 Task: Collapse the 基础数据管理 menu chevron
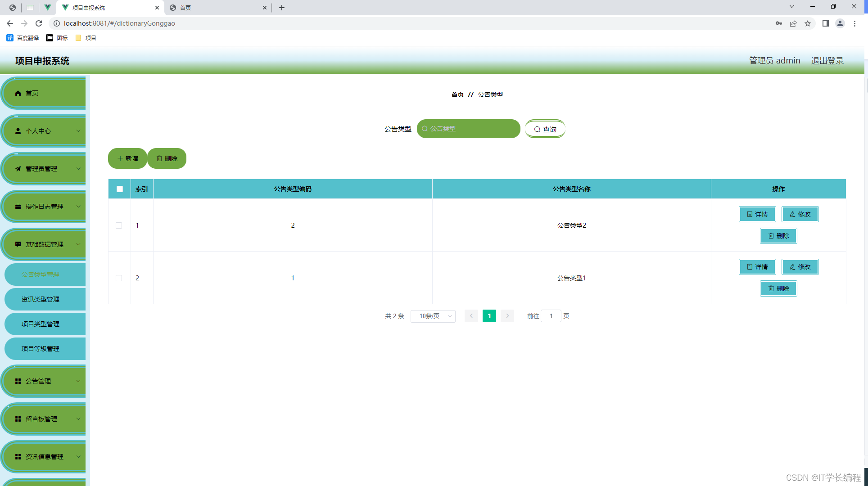pos(78,244)
